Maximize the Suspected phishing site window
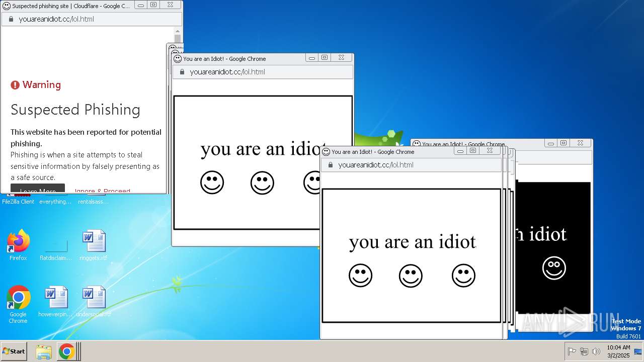Image resolution: width=644 pixels, height=362 pixels. (x=153, y=5)
